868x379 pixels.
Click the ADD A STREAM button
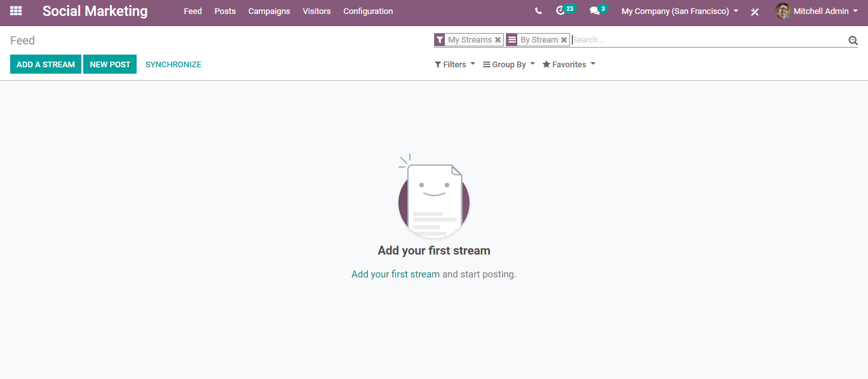[46, 64]
